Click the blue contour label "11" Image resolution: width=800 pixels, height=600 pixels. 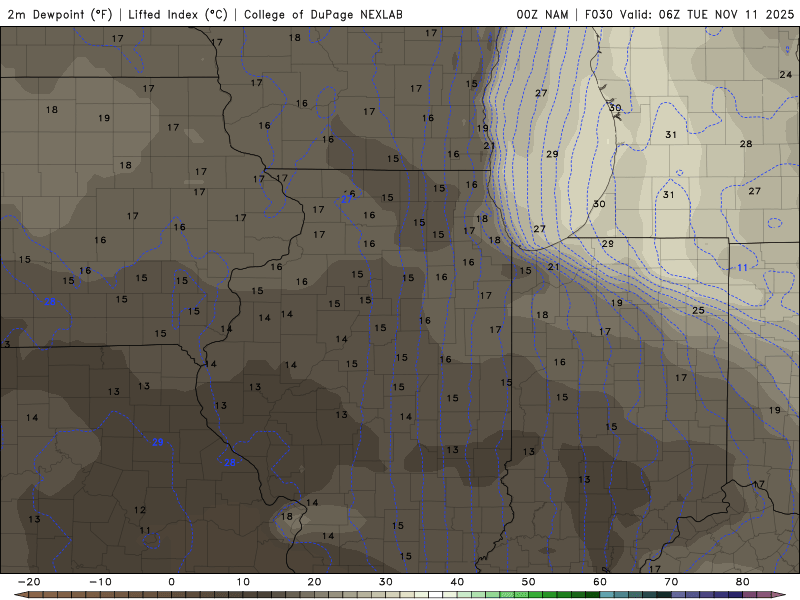[x=742, y=267]
